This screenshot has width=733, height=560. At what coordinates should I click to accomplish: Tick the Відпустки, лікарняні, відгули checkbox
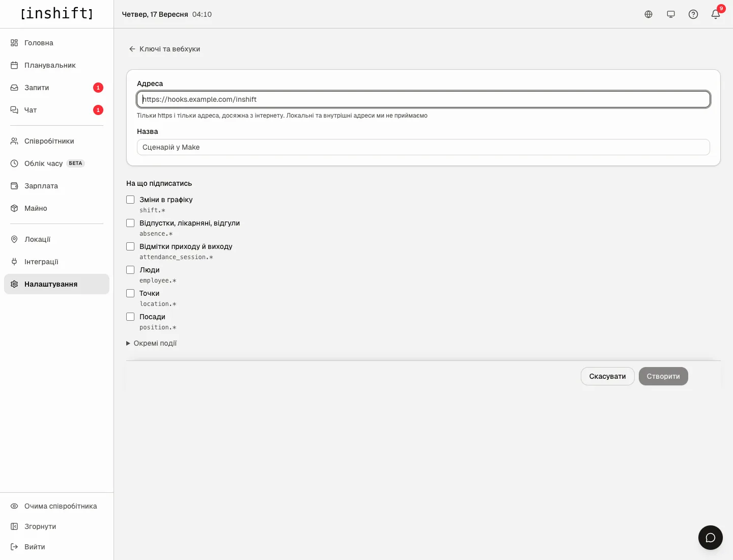click(130, 223)
